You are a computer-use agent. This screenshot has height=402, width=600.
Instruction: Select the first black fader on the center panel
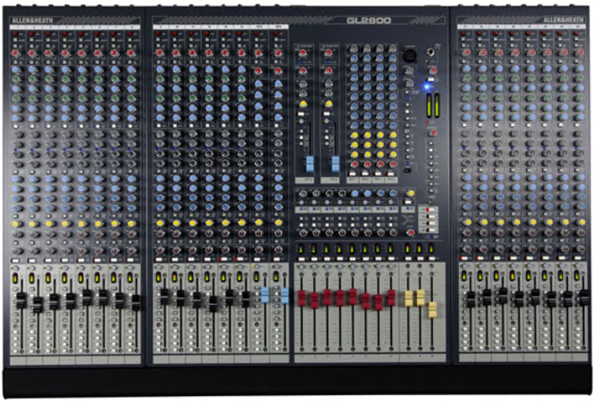(165, 297)
